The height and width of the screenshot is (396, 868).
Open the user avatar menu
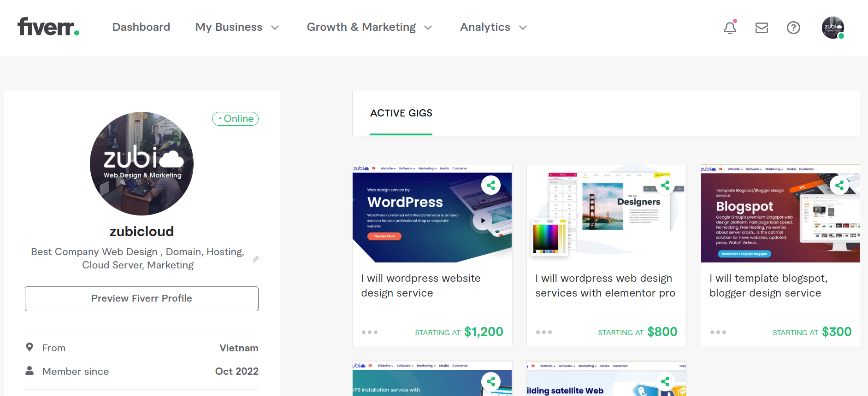pyautogui.click(x=833, y=28)
